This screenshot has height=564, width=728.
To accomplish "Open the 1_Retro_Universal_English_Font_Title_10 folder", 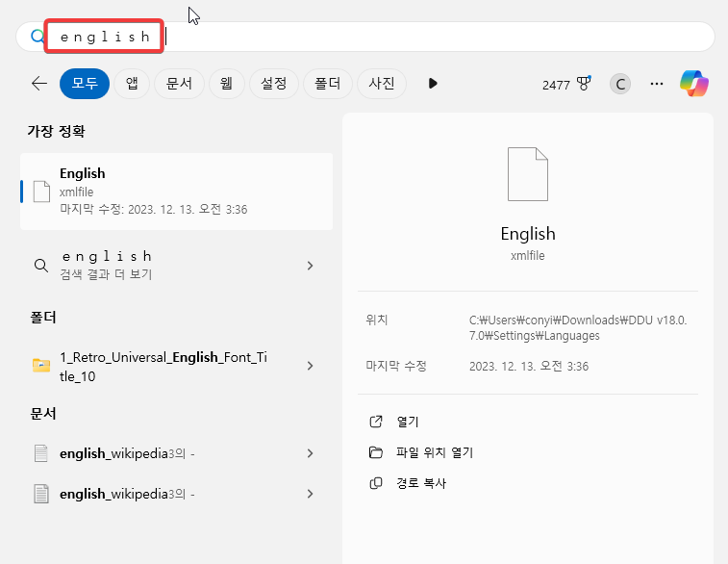I will pos(176,366).
